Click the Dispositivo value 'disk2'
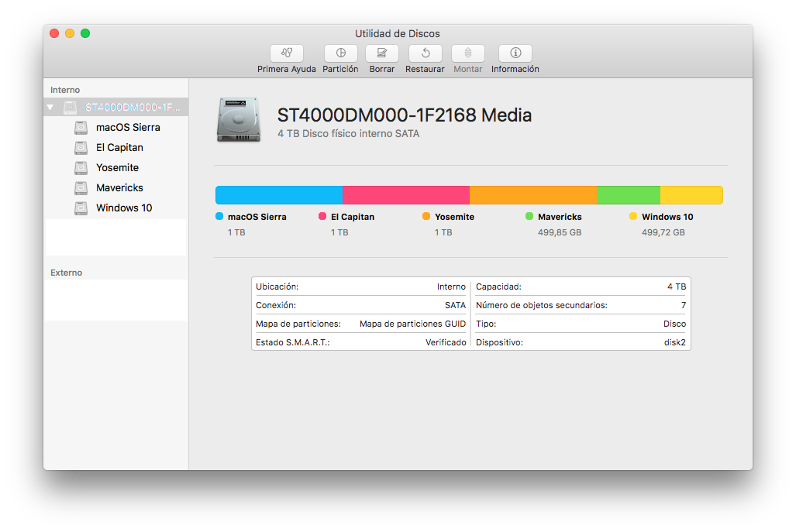796x532 pixels. pyautogui.click(x=674, y=343)
